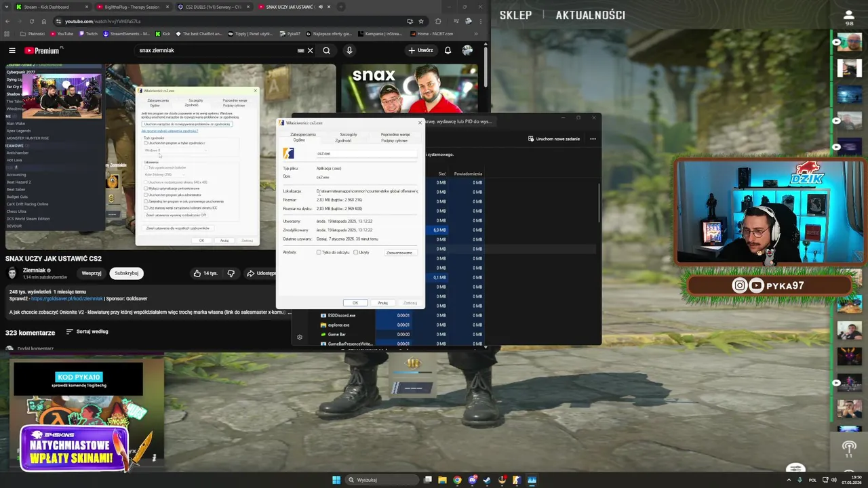
Task: Click the Wyszukaj taskbar search box
Action: click(x=381, y=480)
